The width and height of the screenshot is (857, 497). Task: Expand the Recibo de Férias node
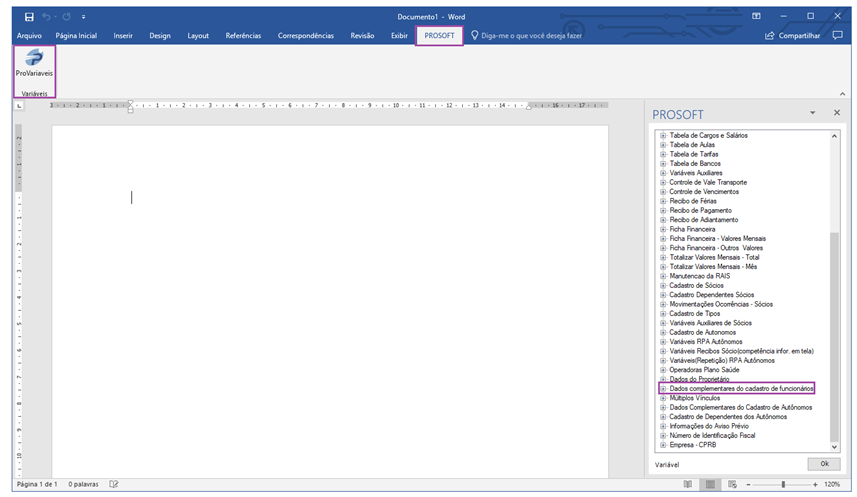[663, 201]
